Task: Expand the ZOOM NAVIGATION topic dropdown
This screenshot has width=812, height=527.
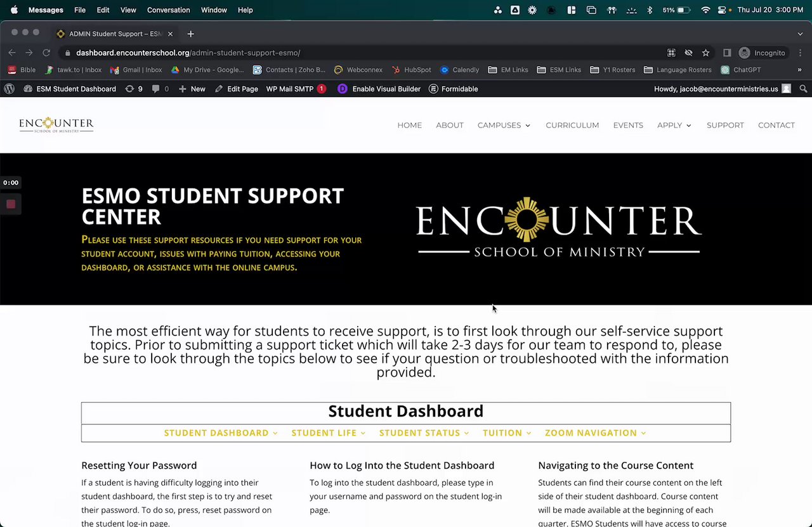Action: click(596, 433)
